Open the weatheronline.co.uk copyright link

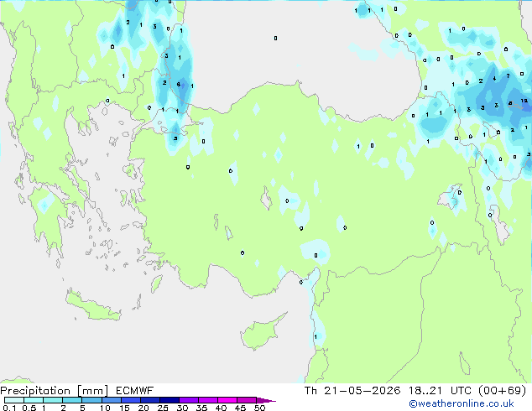pos(462,403)
